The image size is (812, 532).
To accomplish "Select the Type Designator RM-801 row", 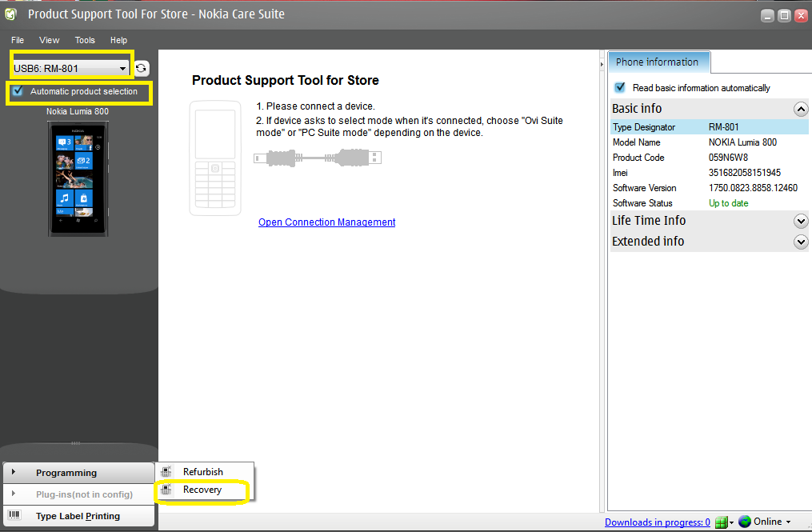I will pyautogui.click(x=710, y=127).
